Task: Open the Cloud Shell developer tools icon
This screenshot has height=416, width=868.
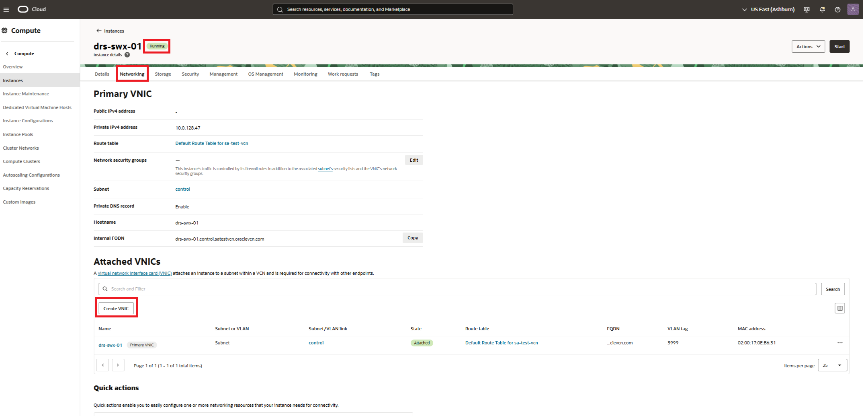Action: tap(806, 9)
